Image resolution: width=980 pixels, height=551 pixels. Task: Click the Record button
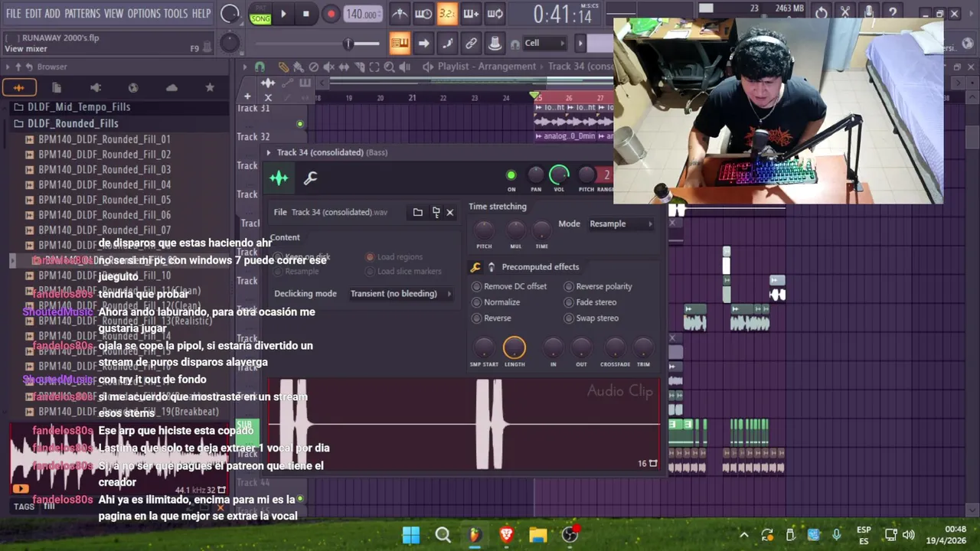click(331, 14)
